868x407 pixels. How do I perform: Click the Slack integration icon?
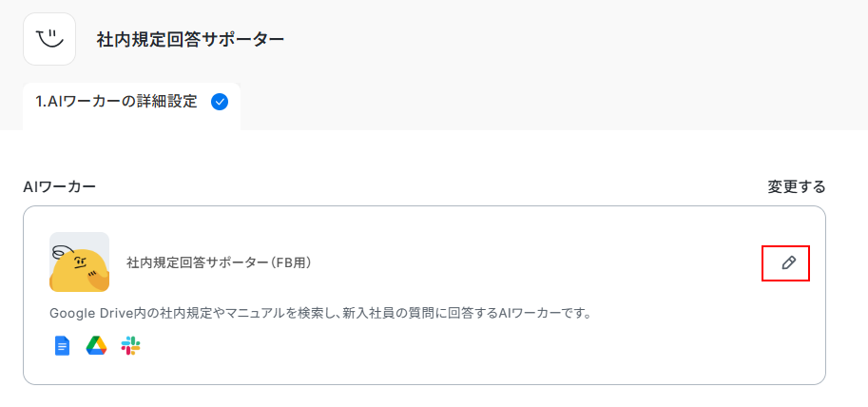(130, 346)
